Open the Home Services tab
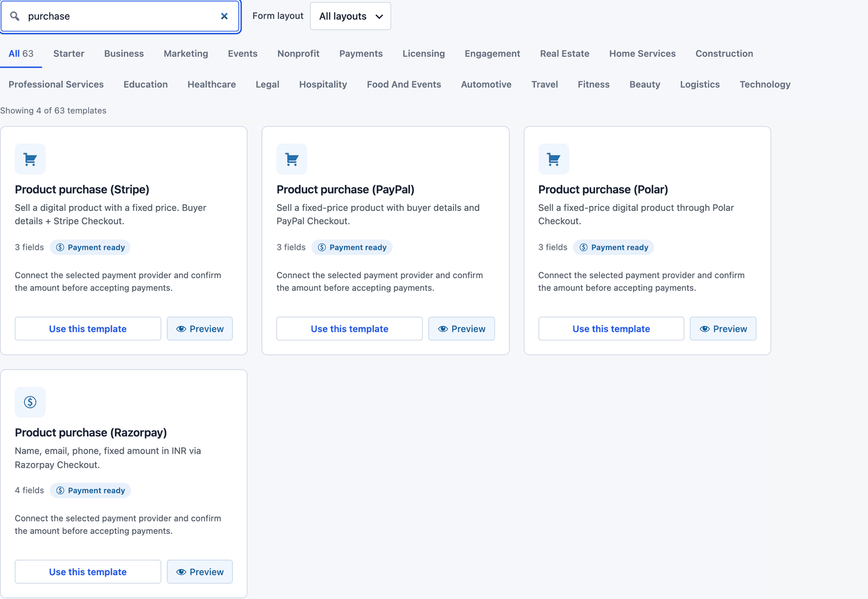Viewport: 868px width, 599px height. (x=642, y=54)
